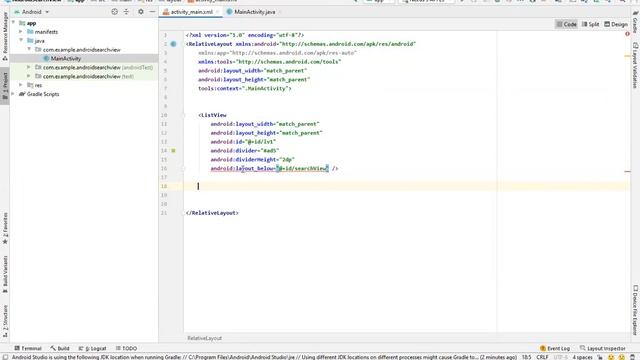Open Resource Manager side panel

coord(5,37)
